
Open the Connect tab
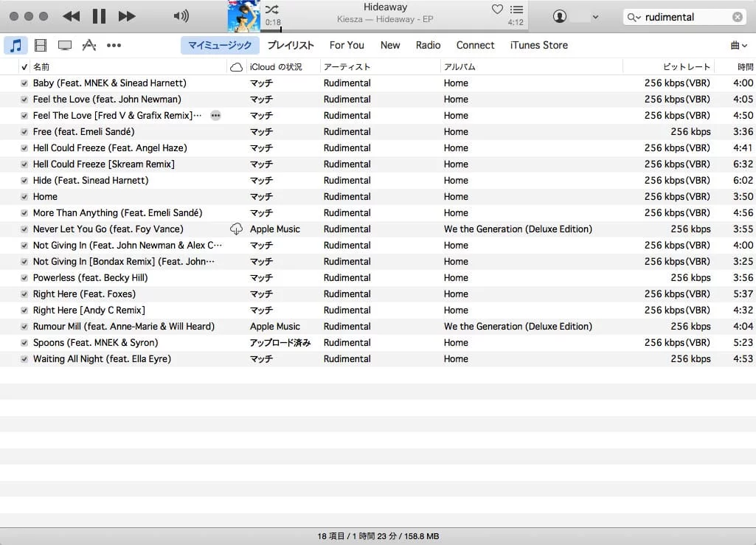(x=476, y=45)
